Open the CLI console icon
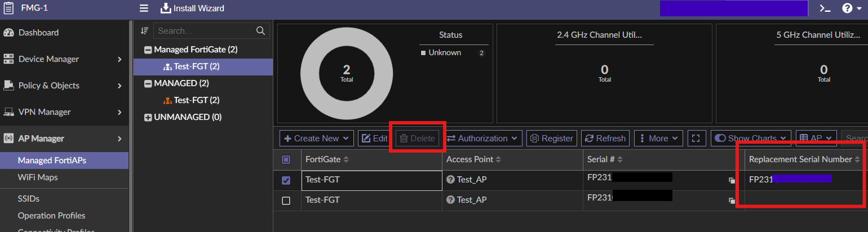 (825, 8)
